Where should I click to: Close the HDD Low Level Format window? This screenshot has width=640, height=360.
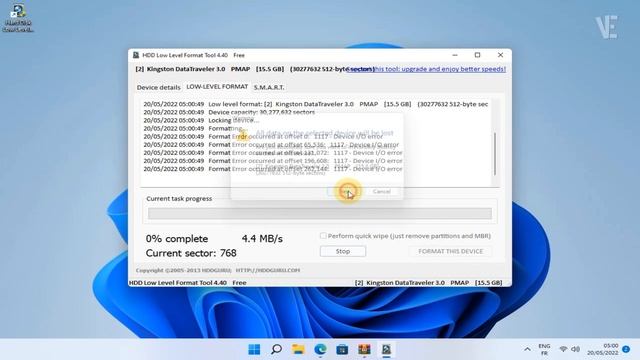click(500, 55)
